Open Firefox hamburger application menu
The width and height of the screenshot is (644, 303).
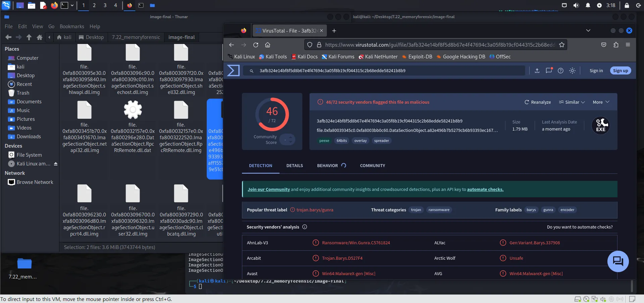pyautogui.click(x=628, y=45)
